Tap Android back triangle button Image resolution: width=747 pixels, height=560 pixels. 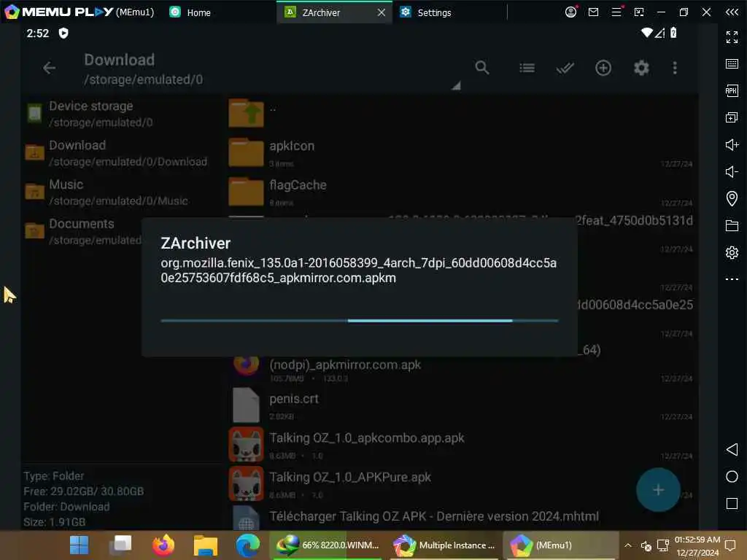pyautogui.click(x=732, y=449)
